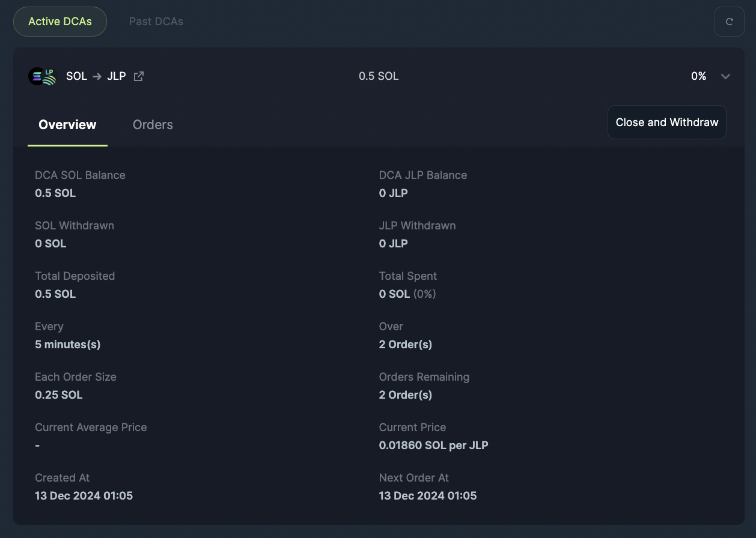This screenshot has height=538, width=756.
Task: Select the Overview tab
Action: (x=67, y=125)
